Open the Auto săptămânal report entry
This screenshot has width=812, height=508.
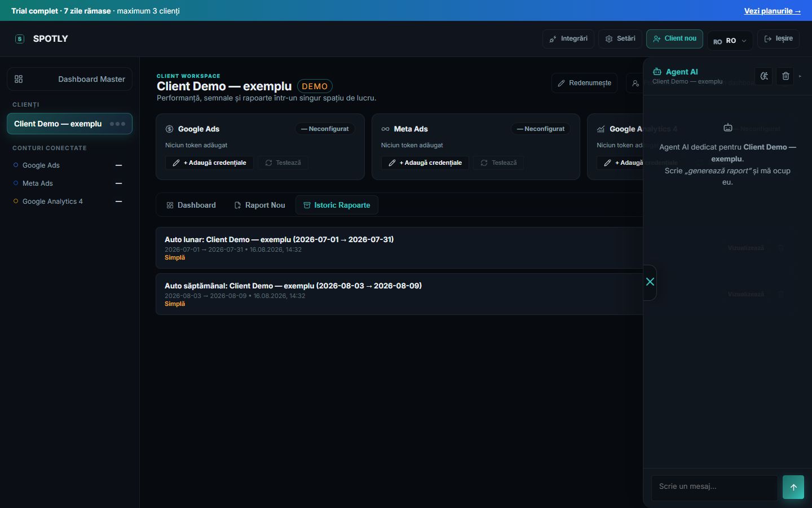click(x=399, y=294)
